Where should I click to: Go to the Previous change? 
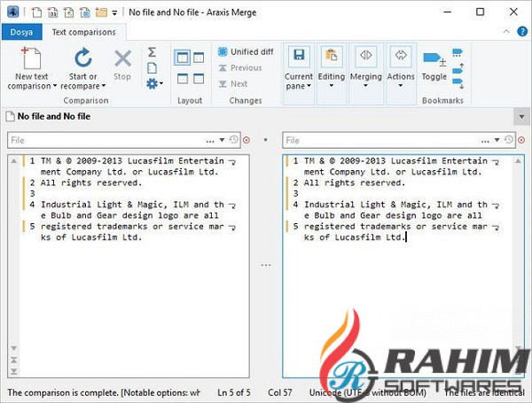240,68
